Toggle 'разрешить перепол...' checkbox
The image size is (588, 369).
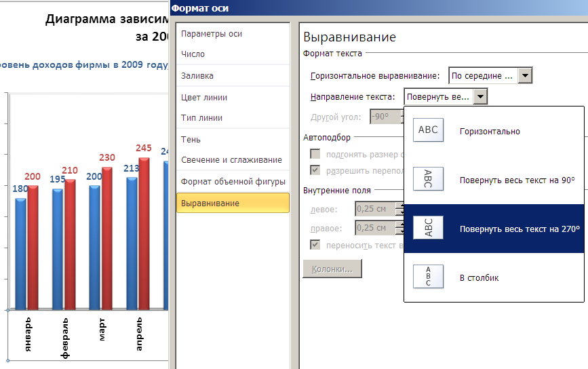pyautogui.click(x=315, y=170)
